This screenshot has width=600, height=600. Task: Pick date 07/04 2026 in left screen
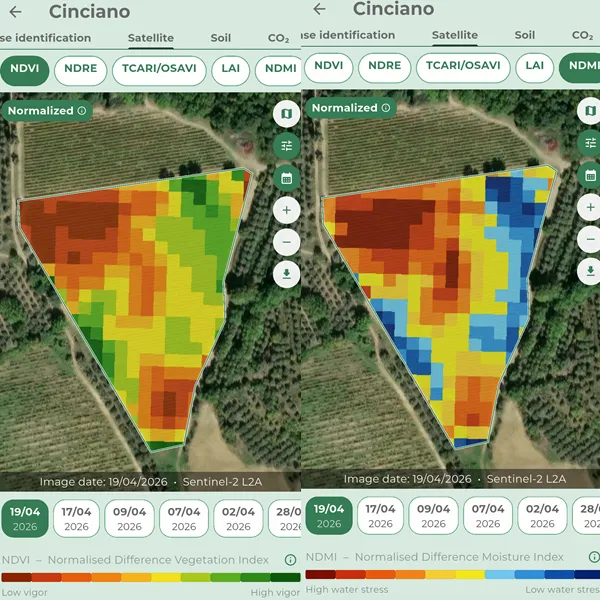pos(184,518)
